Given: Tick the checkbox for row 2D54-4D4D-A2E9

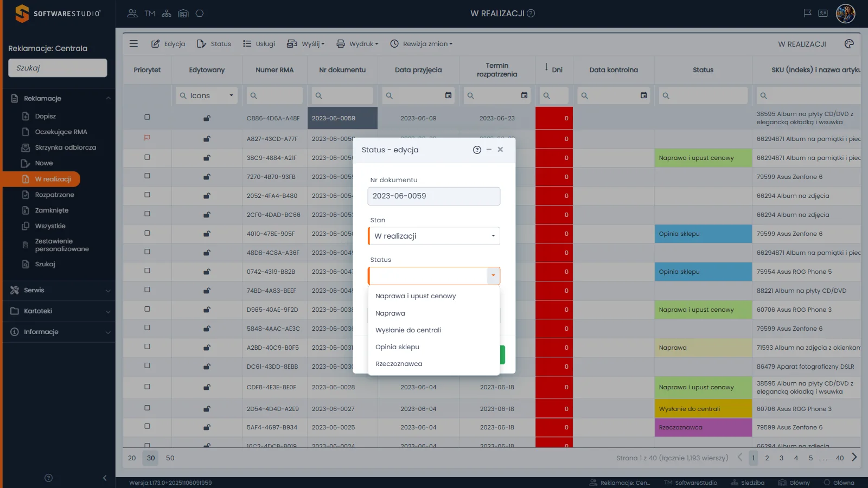Looking at the screenshot, I should coord(147,408).
